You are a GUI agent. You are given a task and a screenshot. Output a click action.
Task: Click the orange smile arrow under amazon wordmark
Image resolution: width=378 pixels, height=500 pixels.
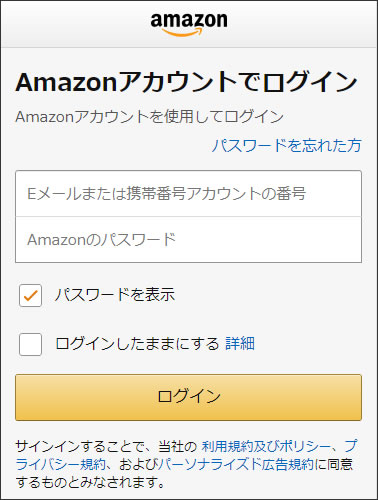[x=182, y=32]
